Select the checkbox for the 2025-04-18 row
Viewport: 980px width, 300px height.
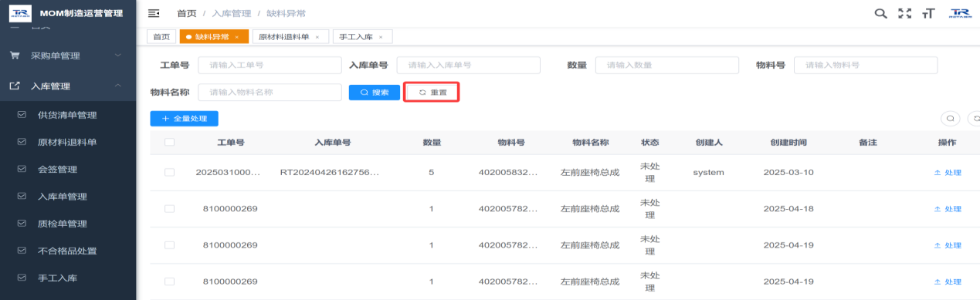[x=170, y=209]
